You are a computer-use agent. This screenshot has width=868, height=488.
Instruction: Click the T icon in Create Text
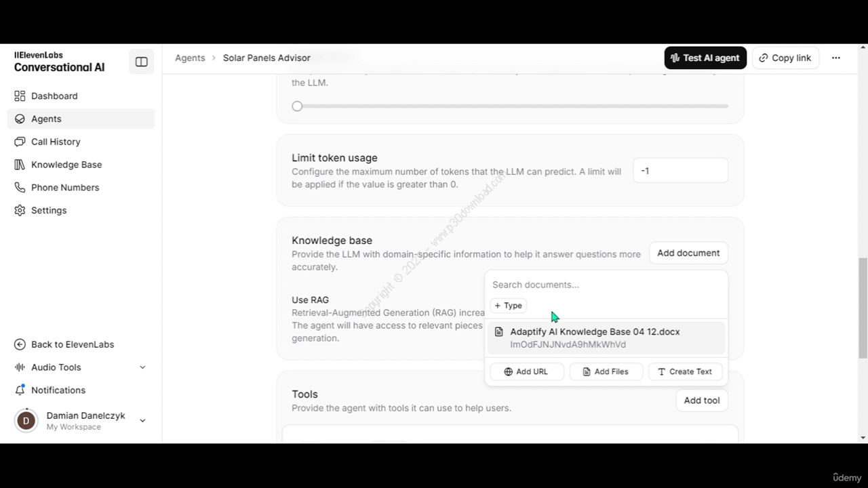(661, 371)
